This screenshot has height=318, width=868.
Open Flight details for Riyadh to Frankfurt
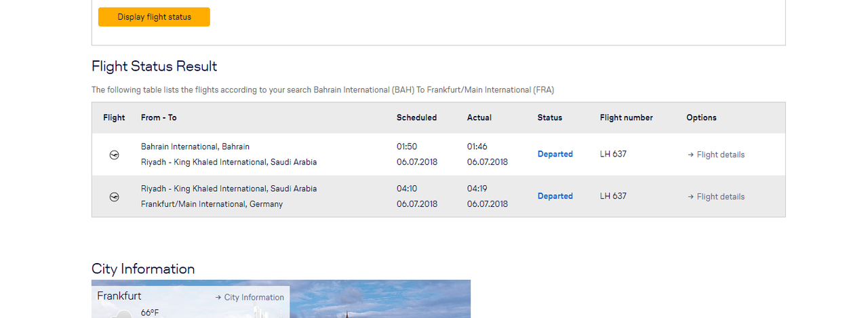pyautogui.click(x=716, y=197)
